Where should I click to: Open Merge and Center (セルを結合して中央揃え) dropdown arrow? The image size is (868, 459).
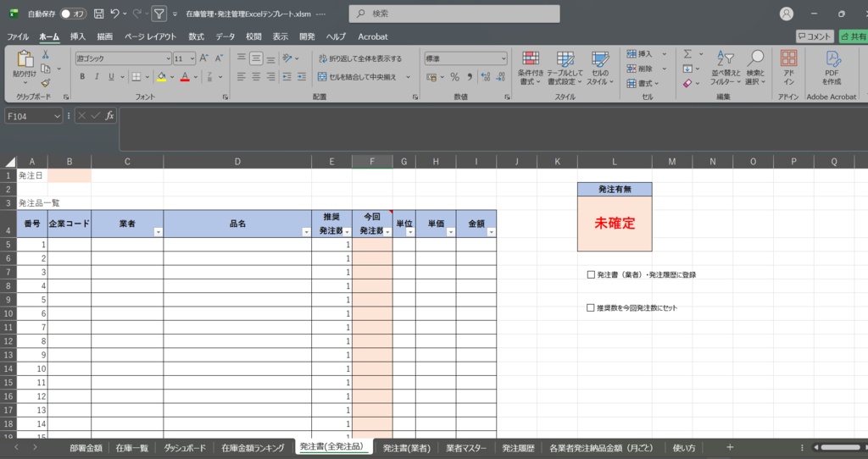408,77
